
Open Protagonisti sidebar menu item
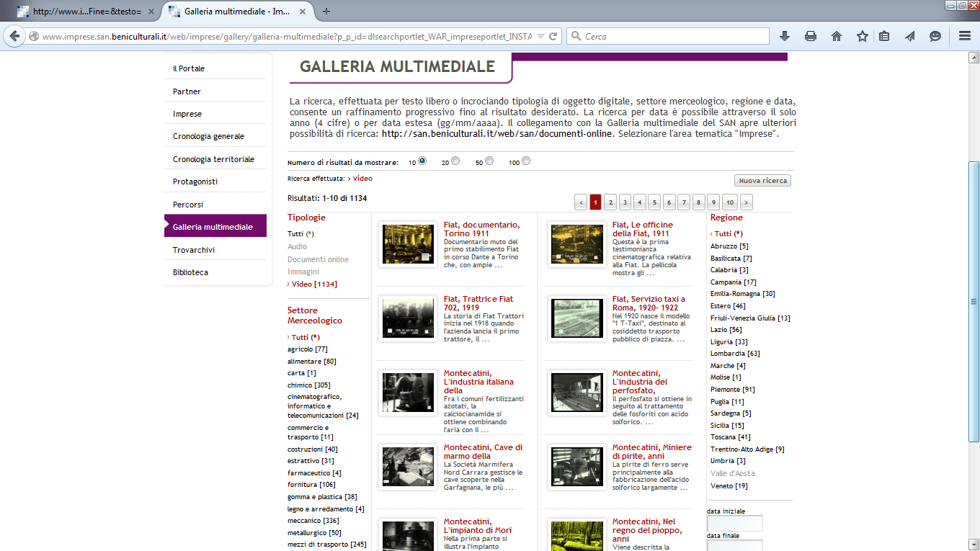[195, 182]
